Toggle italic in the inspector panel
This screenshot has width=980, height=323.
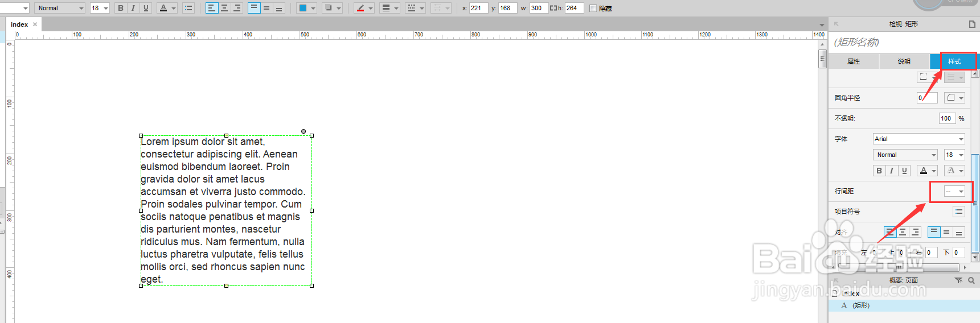(892, 171)
